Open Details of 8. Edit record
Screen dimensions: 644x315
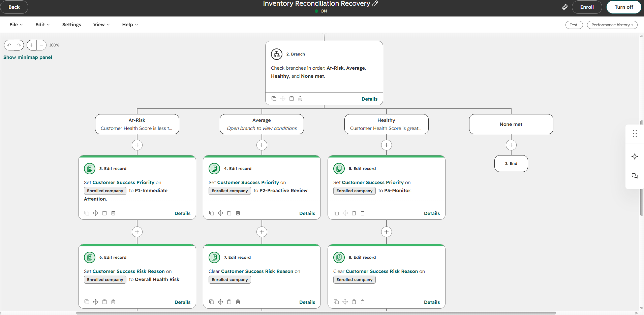coord(432,302)
